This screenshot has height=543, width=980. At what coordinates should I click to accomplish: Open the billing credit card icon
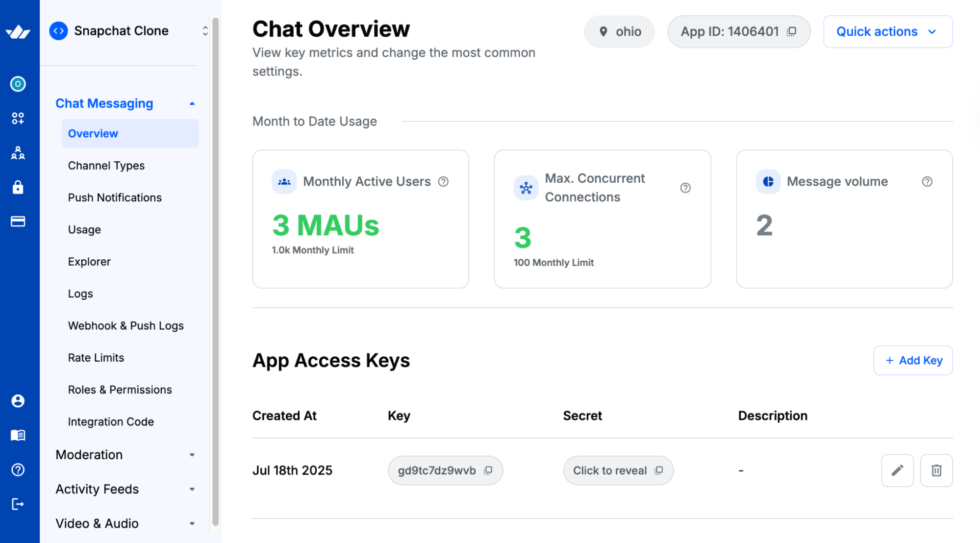click(18, 222)
